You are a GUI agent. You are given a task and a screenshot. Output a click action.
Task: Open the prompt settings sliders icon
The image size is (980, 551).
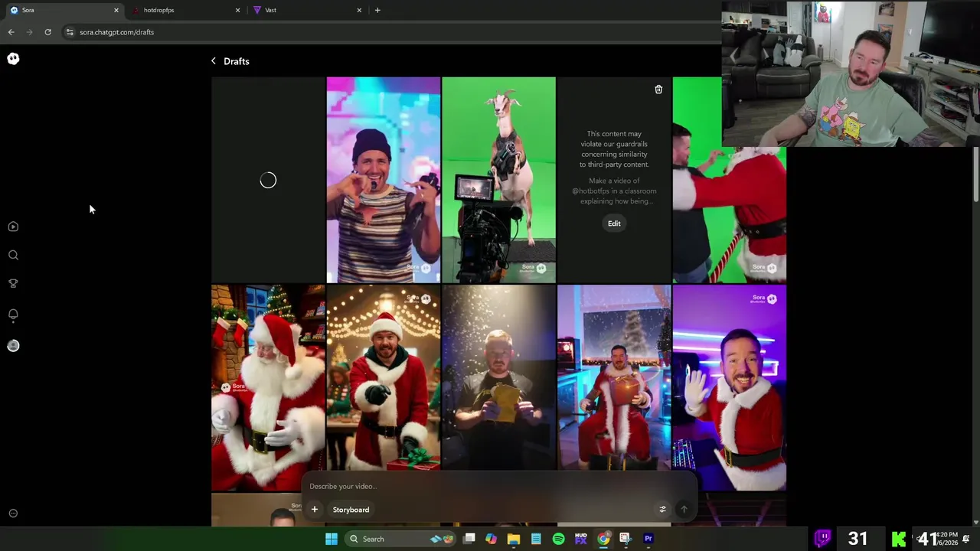[x=663, y=510]
